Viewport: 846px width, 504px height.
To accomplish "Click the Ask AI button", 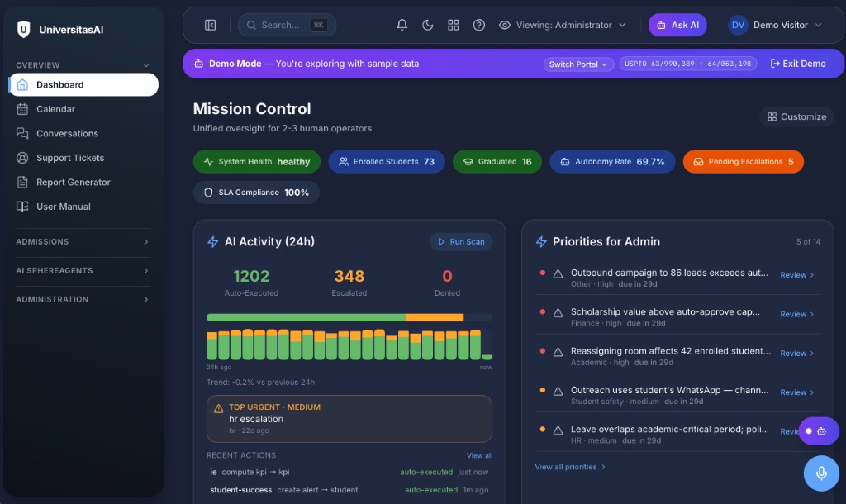I will [677, 25].
